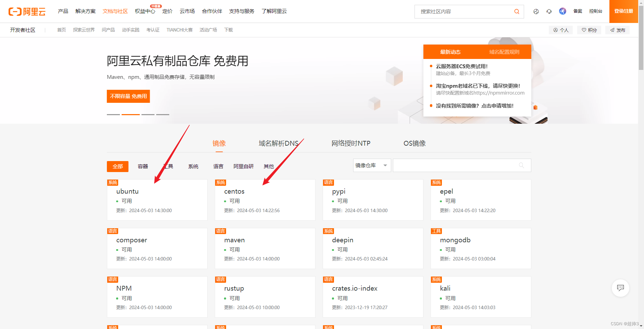Select the 镜像 tab
The image size is (644, 329).
click(219, 143)
